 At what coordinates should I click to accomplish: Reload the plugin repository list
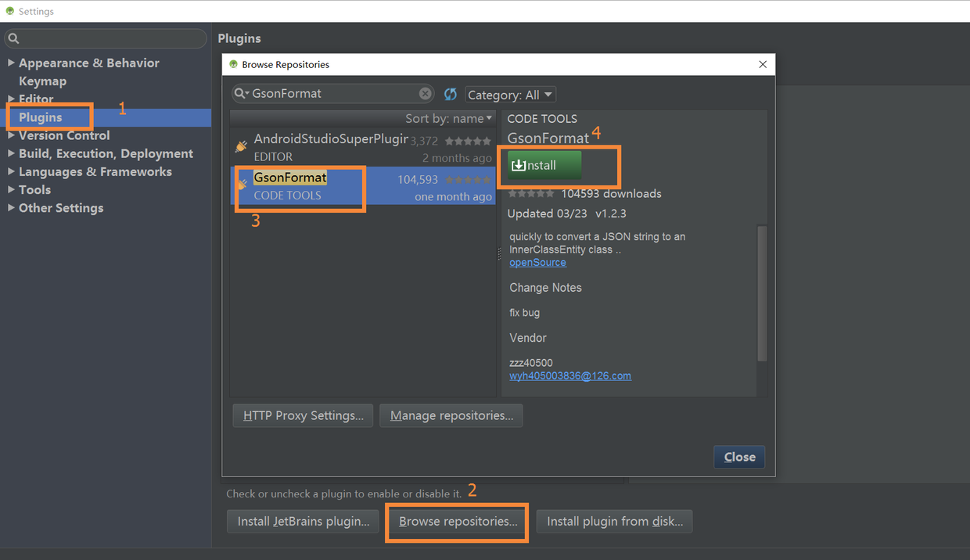coord(451,94)
